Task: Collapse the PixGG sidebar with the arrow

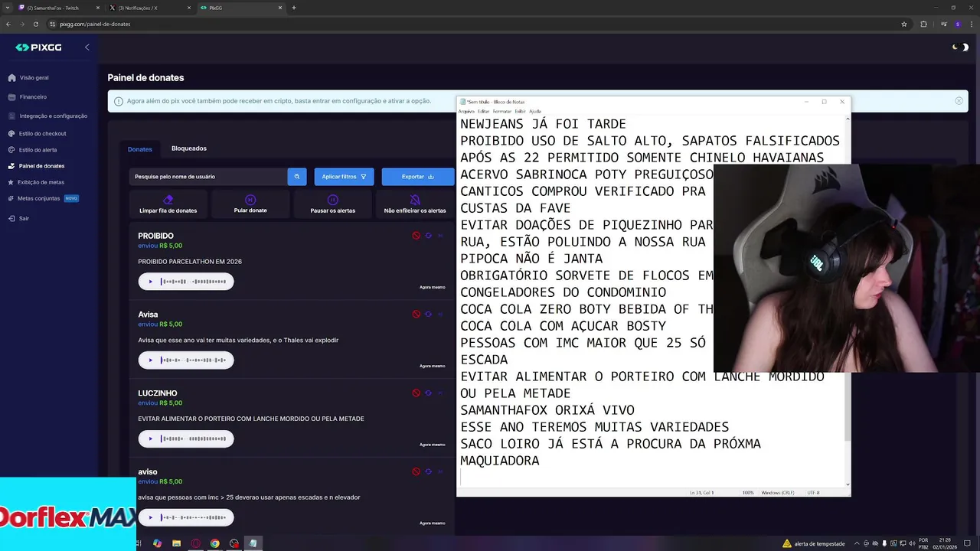Action: (x=87, y=47)
